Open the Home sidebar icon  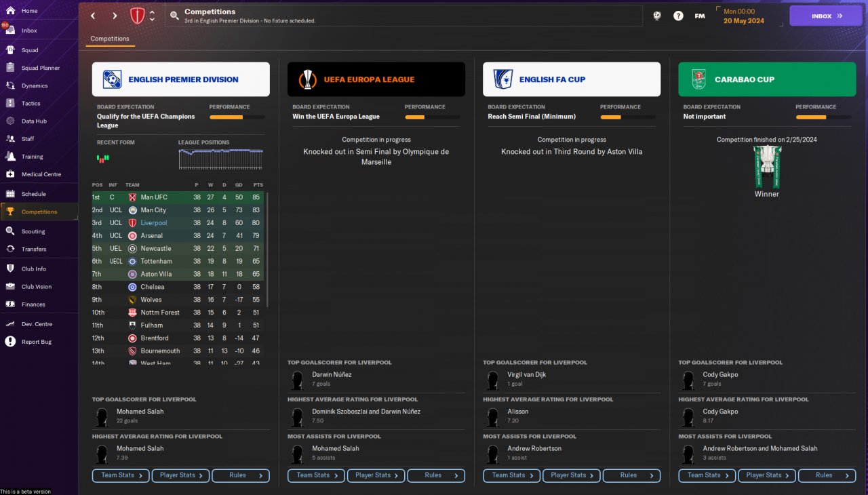[10, 11]
